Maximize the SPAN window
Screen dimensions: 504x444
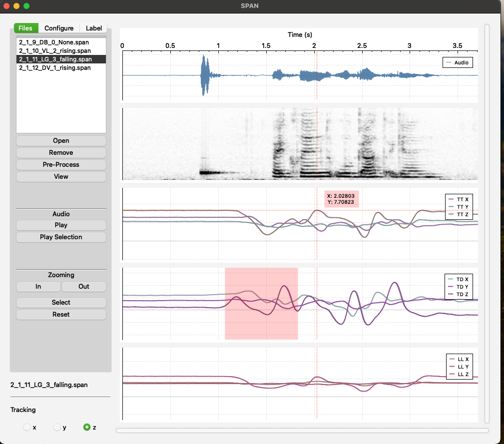pos(26,6)
